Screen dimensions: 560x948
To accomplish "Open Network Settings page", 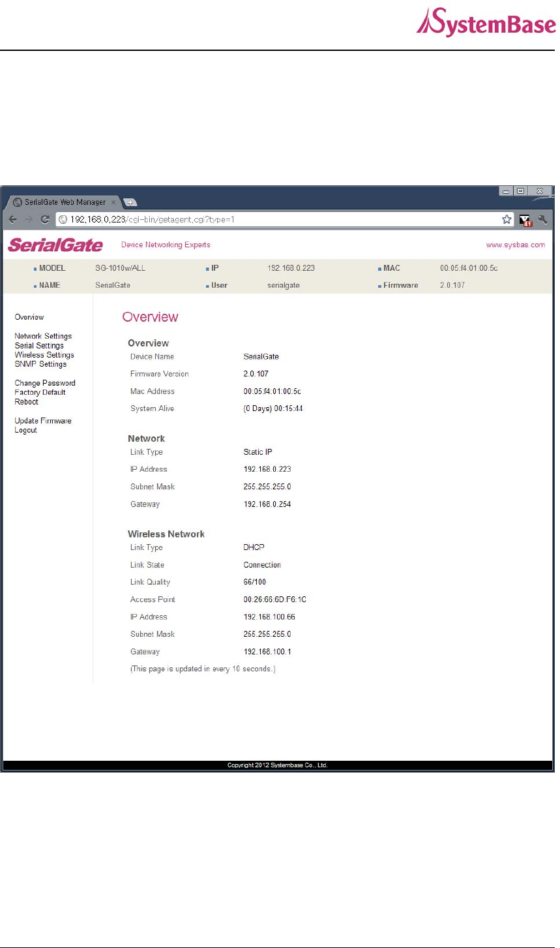I will click(43, 336).
